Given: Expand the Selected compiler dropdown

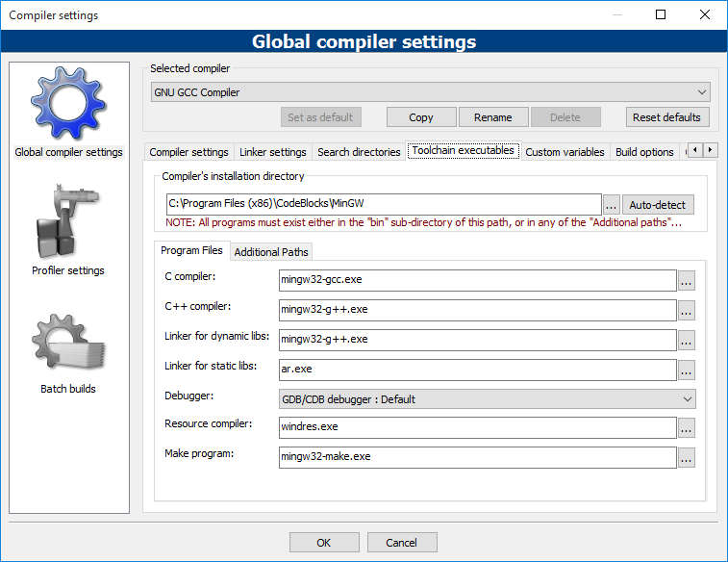Looking at the screenshot, I should (x=430, y=92).
